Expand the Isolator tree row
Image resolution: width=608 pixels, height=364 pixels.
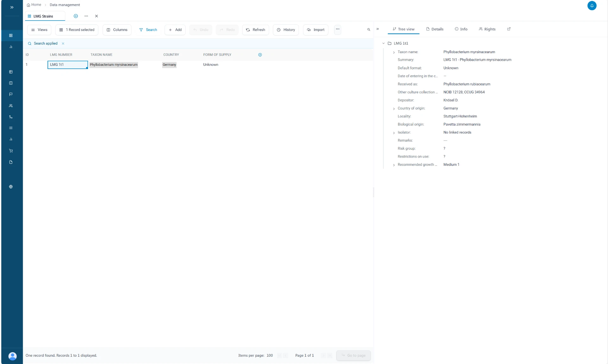point(394,133)
